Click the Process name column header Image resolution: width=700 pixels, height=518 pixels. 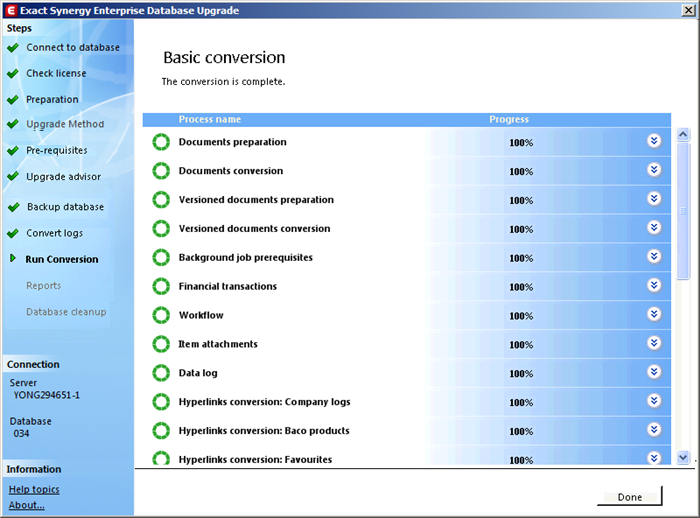[209, 119]
